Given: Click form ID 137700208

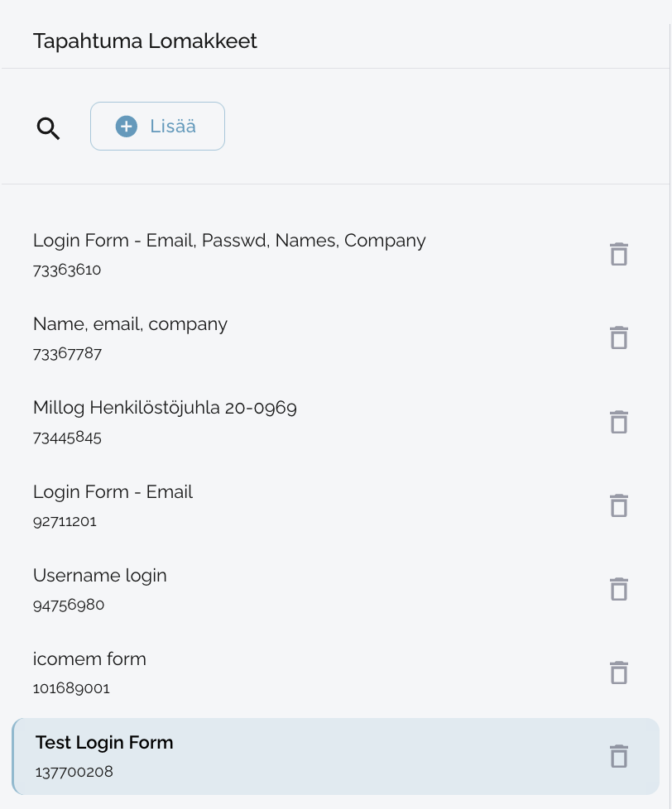Looking at the screenshot, I should pyautogui.click(x=74, y=773).
